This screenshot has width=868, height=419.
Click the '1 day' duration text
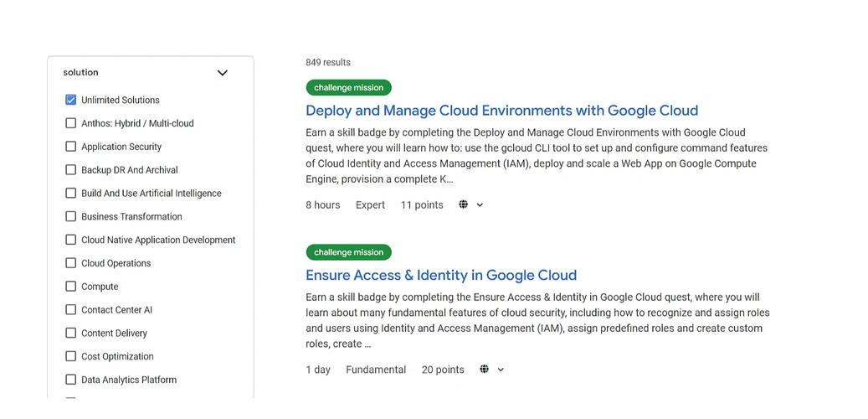pos(318,370)
